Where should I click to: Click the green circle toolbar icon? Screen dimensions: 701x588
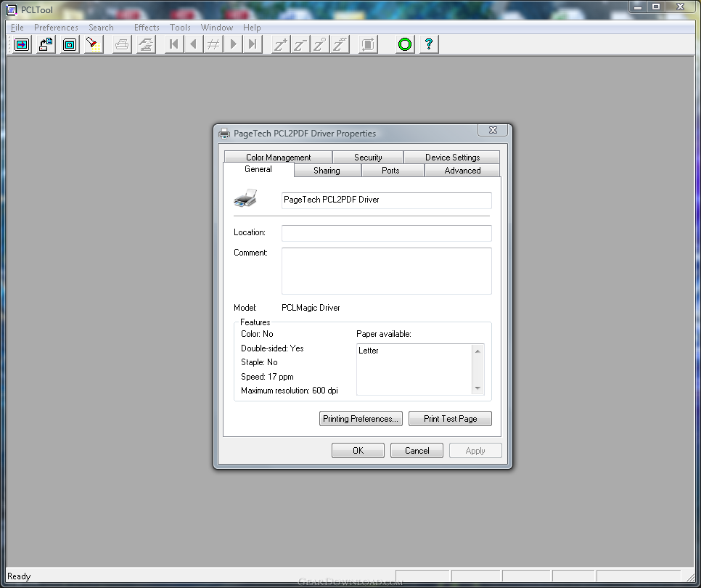(x=405, y=44)
